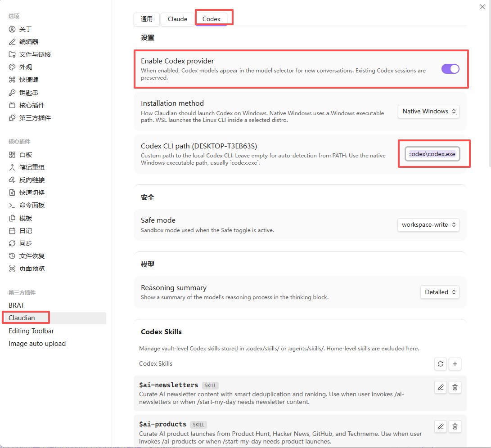Click the 命令面板 terminal icon
Screen dimensions: 491x448
(x=12, y=205)
